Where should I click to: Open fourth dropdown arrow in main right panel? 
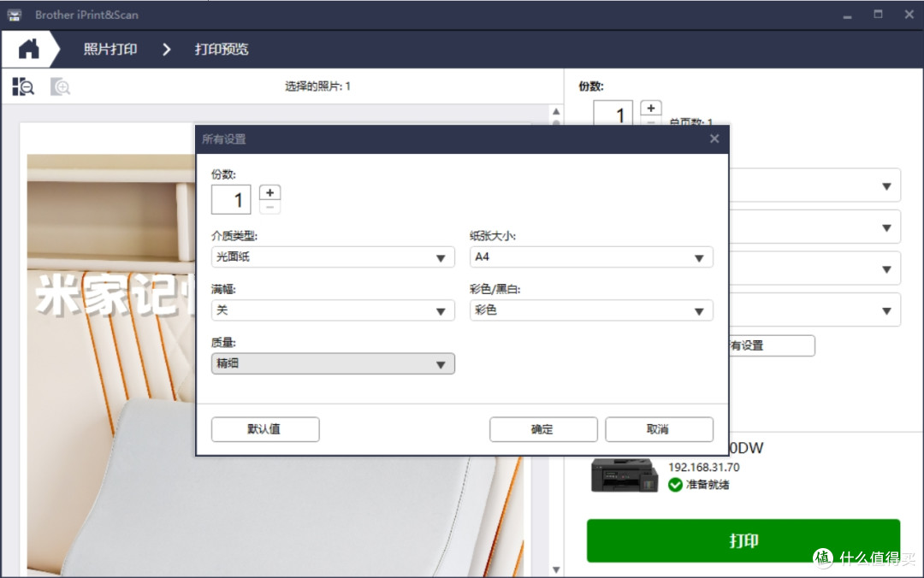(886, 310)
